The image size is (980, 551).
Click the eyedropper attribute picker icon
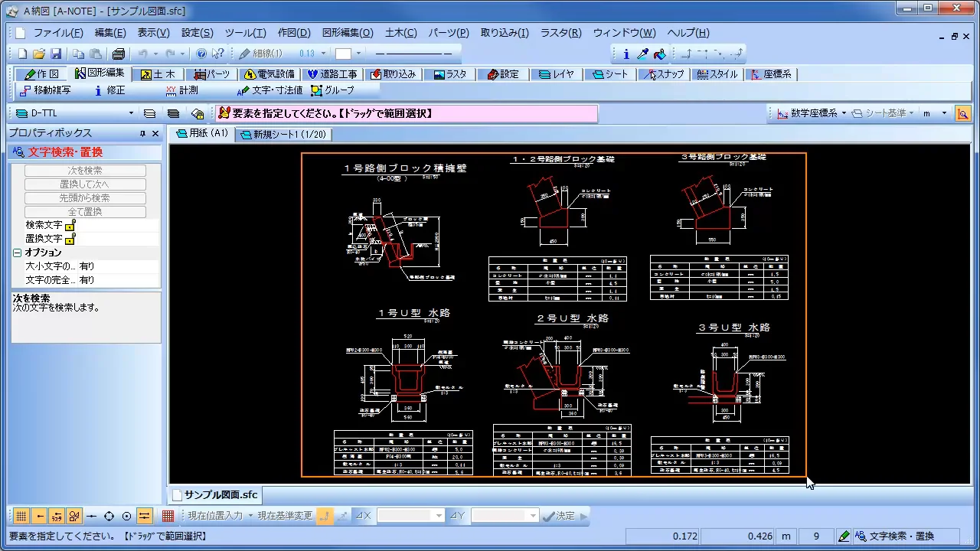click(x=643, y=54)
